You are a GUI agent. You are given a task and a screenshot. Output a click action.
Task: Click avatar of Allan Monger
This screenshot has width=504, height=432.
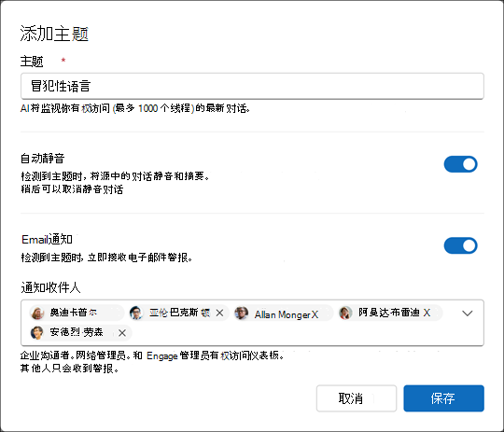click(241, 314)
